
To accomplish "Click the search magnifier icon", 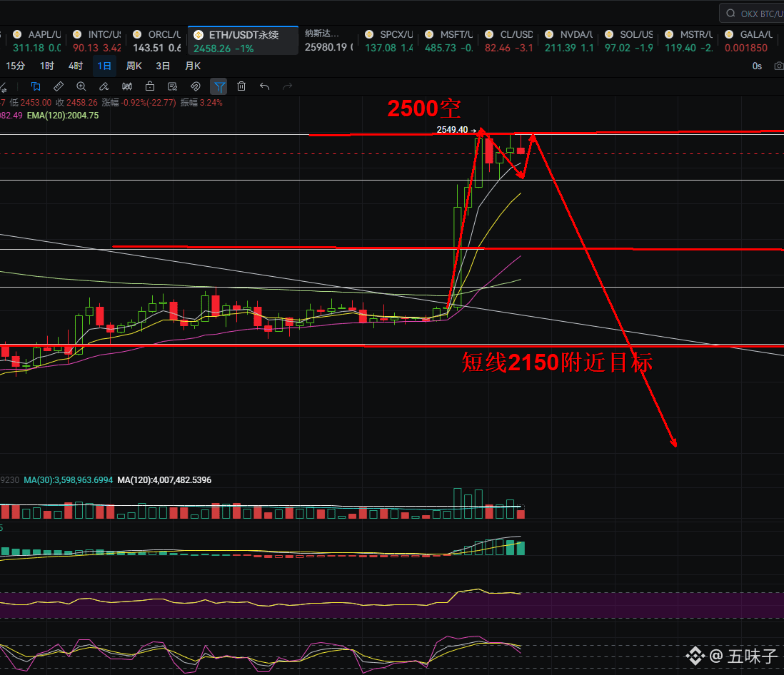I will (x=730, y=14).
